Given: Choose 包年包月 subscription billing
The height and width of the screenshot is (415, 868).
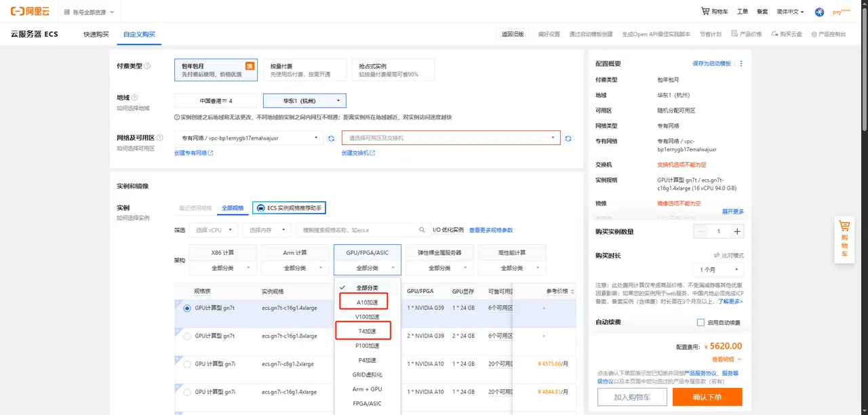Looking at the screenshot, I should coord(215,69).
